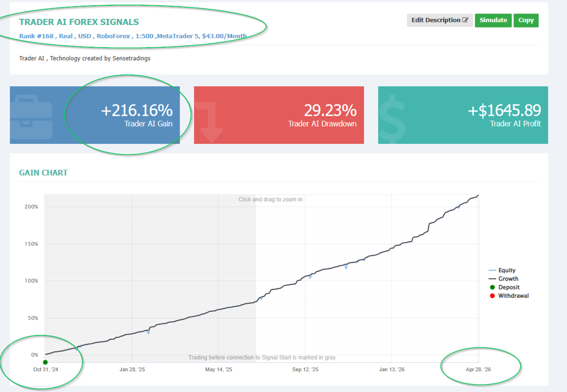Click the growth line end near 200%

point(478,195)
